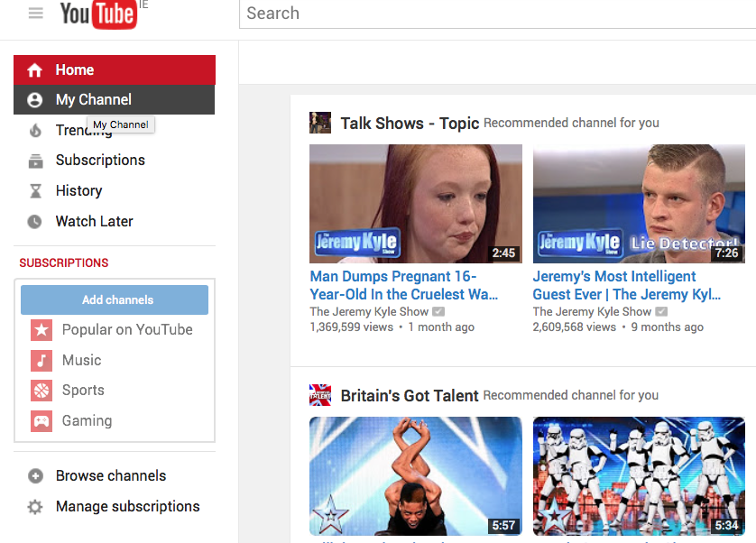Open the Talk Shows - Topic heading
This screenshot has height=543, width=756.
pos(410,124)
